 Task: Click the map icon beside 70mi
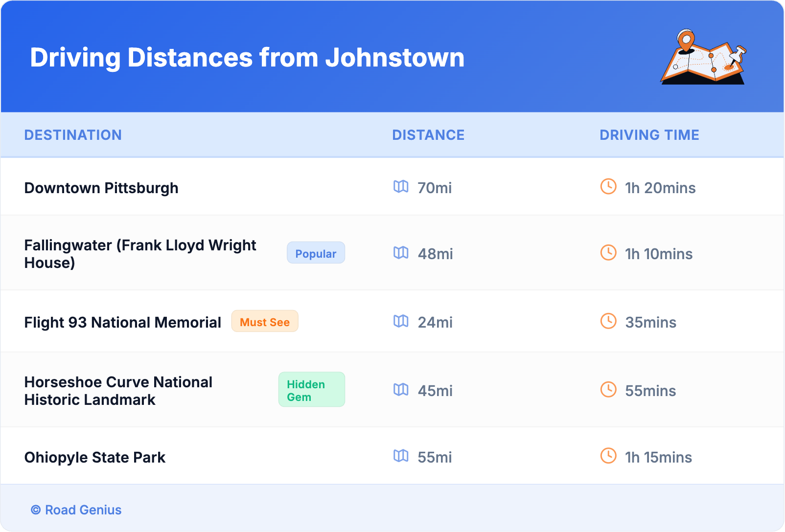tap(401, 187)
